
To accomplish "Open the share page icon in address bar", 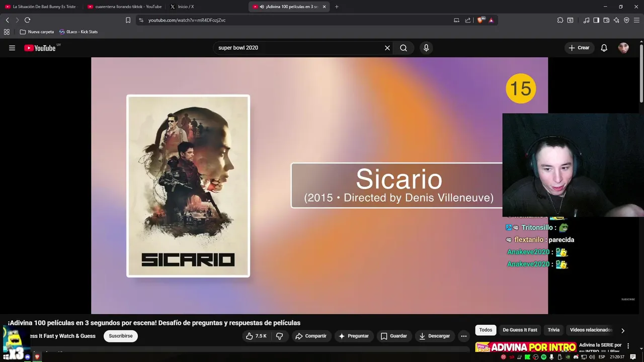I will point(468,20).
